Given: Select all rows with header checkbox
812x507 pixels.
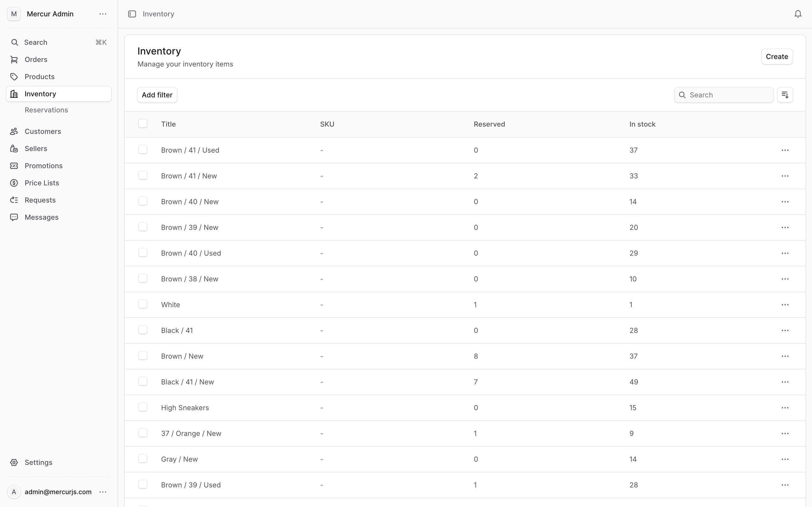Looking at the screenshot, I should [143, 124].
